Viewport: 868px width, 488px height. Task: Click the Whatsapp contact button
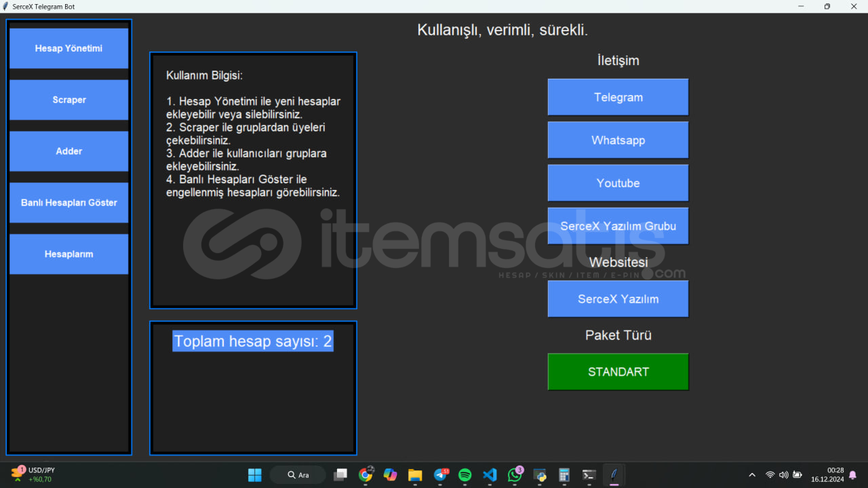(618, 140)
